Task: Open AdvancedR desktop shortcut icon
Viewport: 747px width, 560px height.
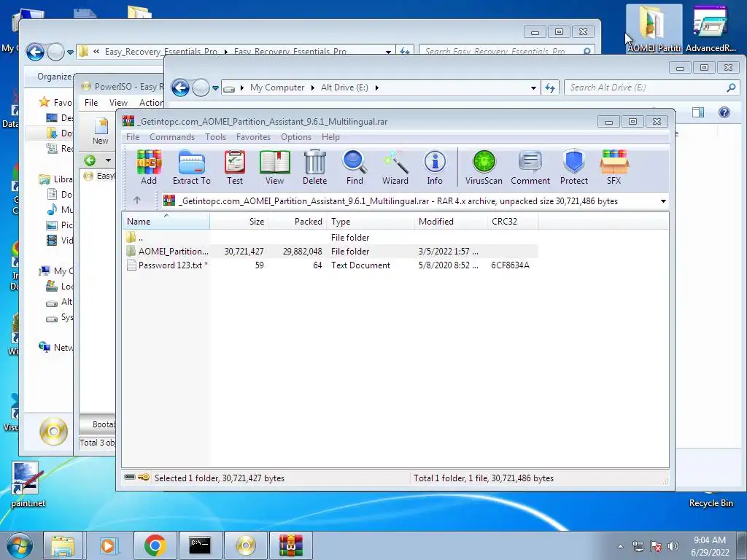Action: [711, 28]
